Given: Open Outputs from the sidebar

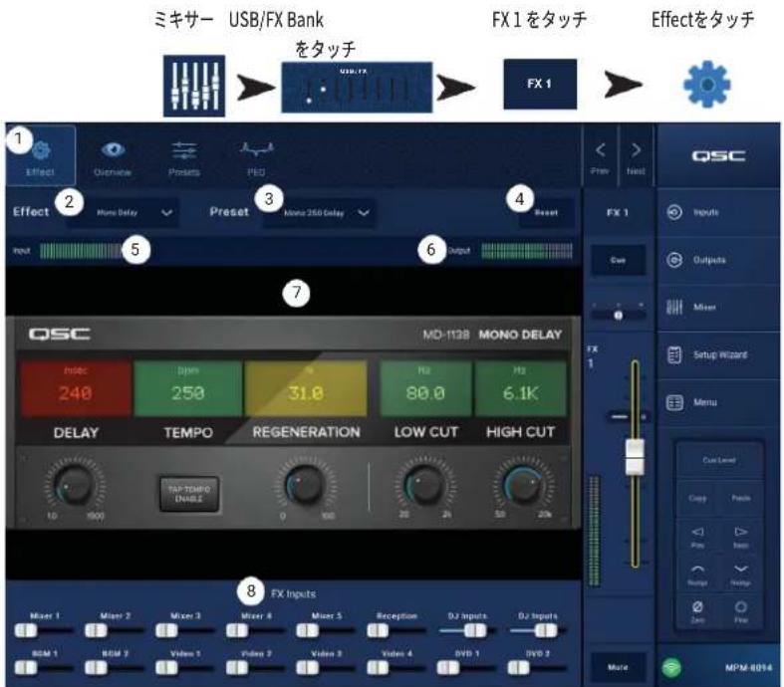Looking at the screenshot, I should pos(718,260).
